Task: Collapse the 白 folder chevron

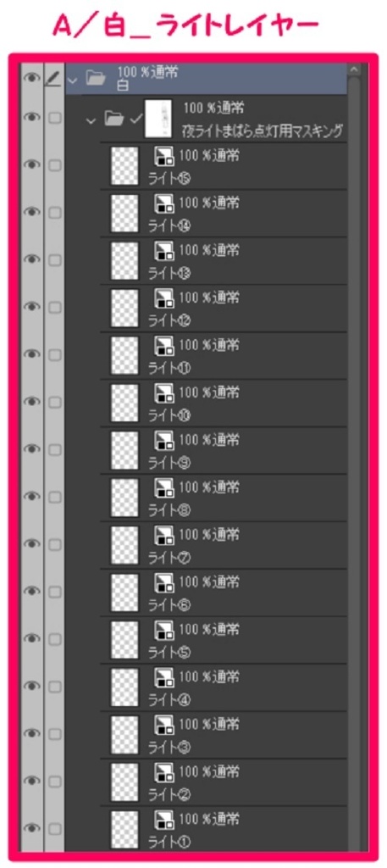Action: [x=70, y=81]
